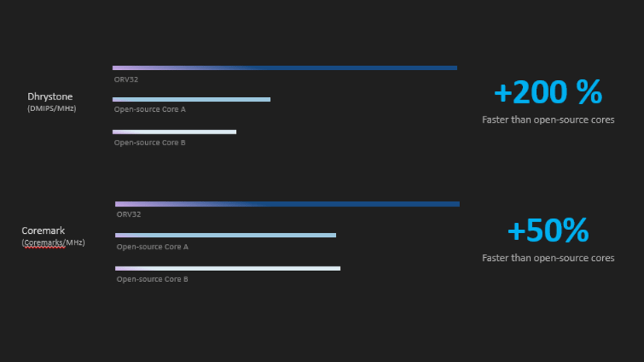The image size is (644, 362).
Task: Click caption under the +50% figure
Action: [548, 258]
